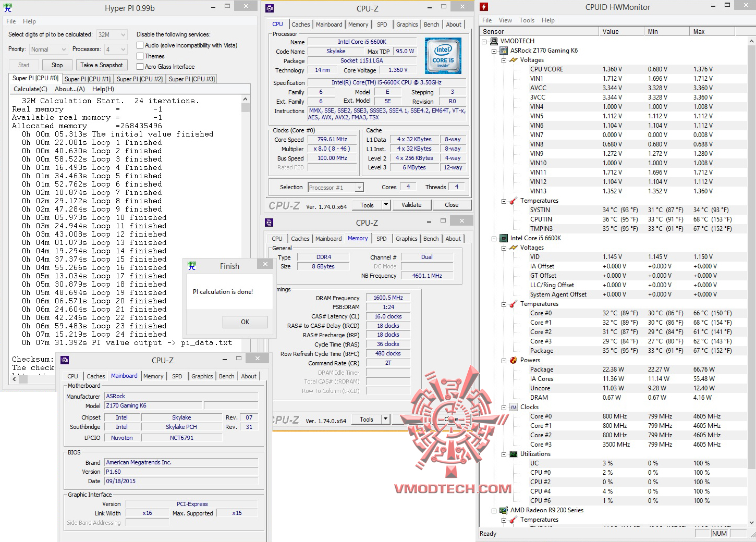This screenshot has height=542, width=756.
Task: Click the Intel Core i5 Temperatures thermometer icon
Action: click(514, 304)
